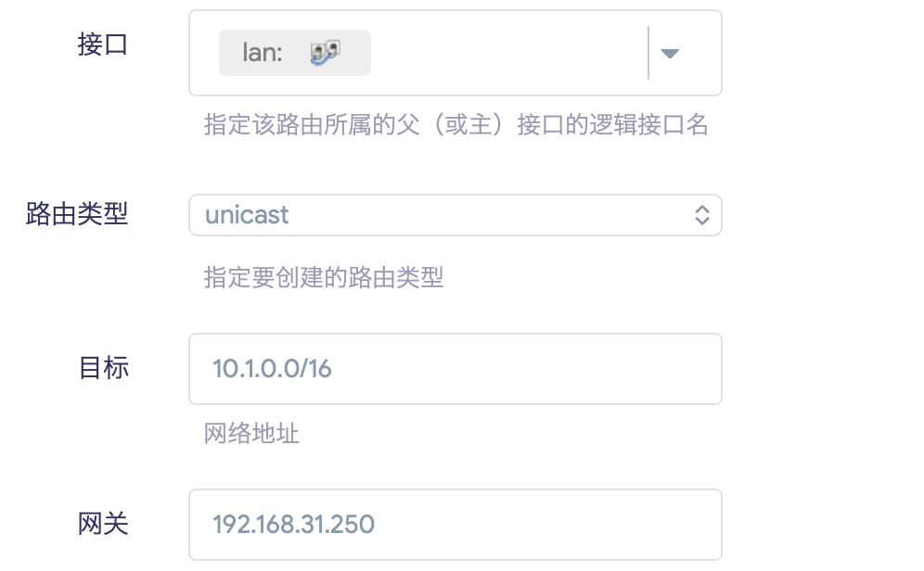Click the 10.1.0.0/16 address text
924x571 pixels.
272,369
